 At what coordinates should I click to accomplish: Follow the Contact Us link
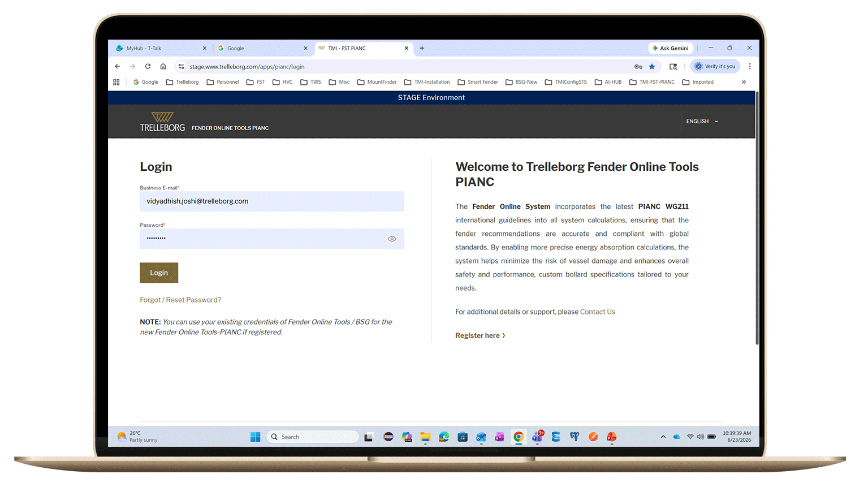click(x=597, y=312)
